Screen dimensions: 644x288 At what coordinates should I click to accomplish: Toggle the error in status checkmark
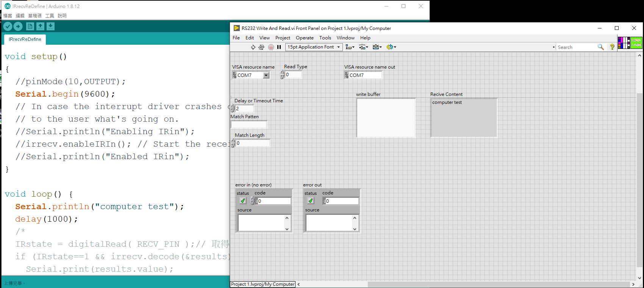243,201
